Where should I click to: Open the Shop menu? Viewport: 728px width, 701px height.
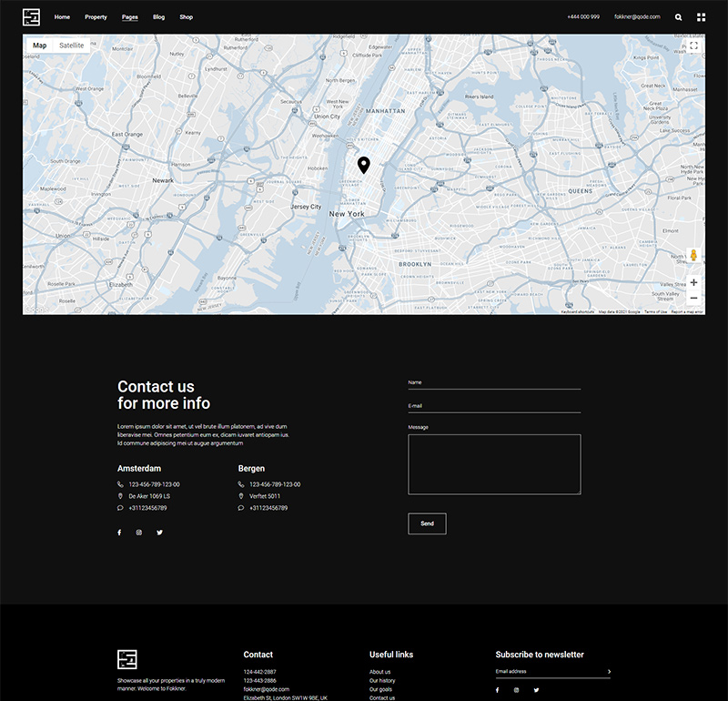click(x=186, y=17)
